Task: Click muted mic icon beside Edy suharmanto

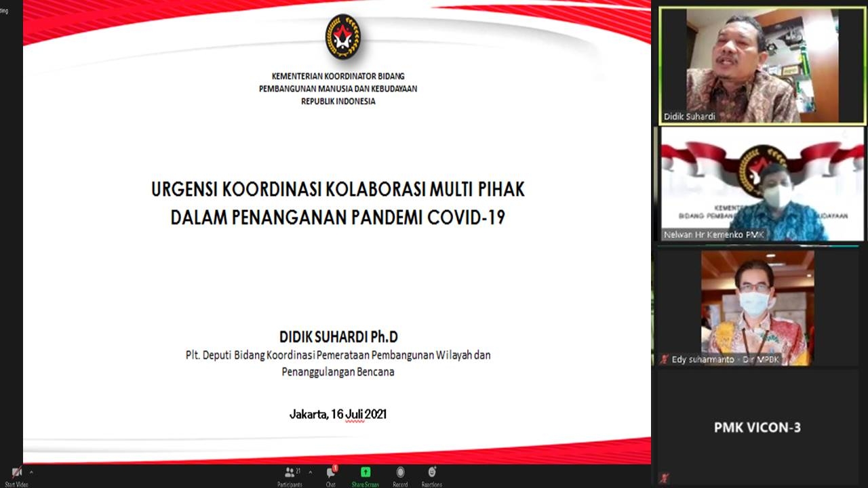Action: point(665,359)
